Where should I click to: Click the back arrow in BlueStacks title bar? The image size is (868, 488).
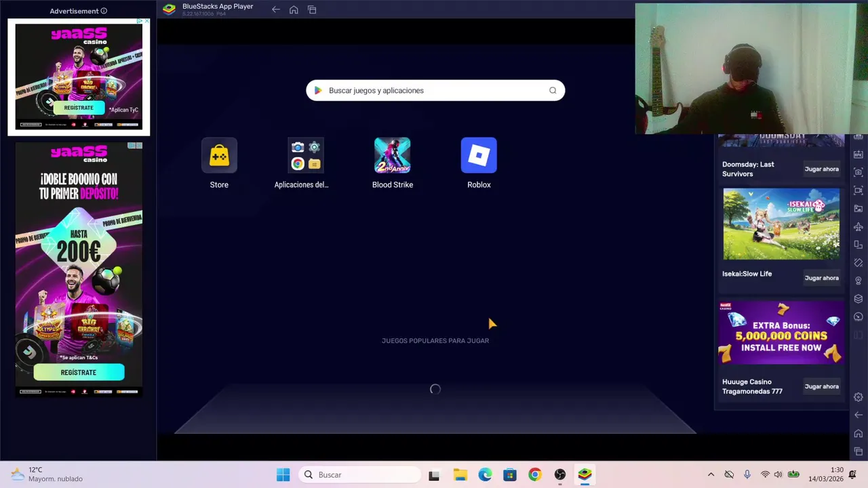275,9
